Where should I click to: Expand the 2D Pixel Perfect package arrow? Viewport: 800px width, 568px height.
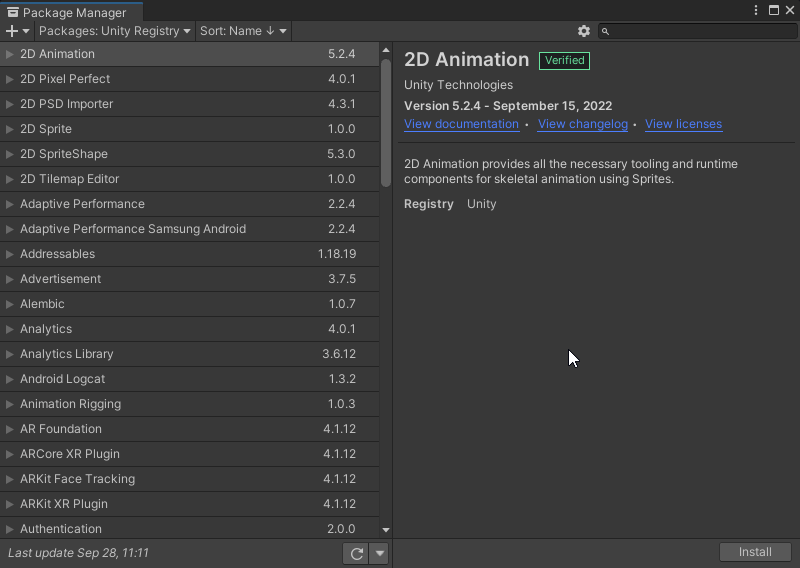click(x=9, y=79)
